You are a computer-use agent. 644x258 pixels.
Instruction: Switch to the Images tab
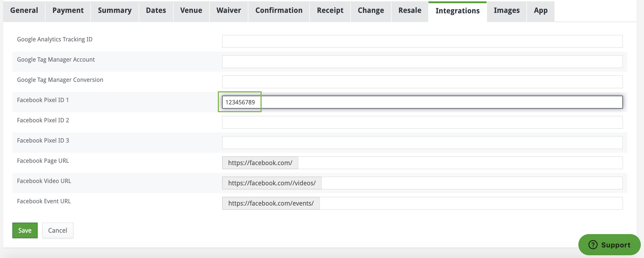(507, 11)
